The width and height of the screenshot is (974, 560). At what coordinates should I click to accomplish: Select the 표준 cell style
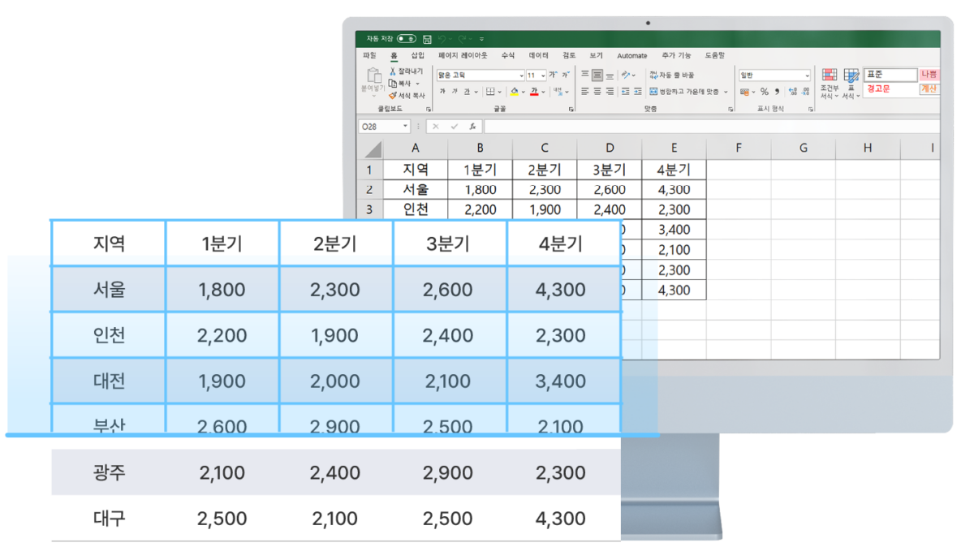(890, 75)
